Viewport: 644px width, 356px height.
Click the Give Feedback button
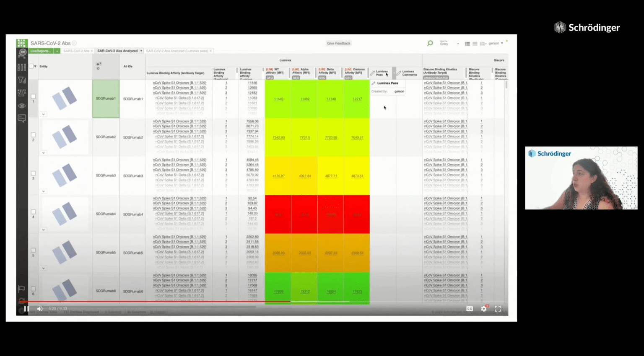coord(338,43)
